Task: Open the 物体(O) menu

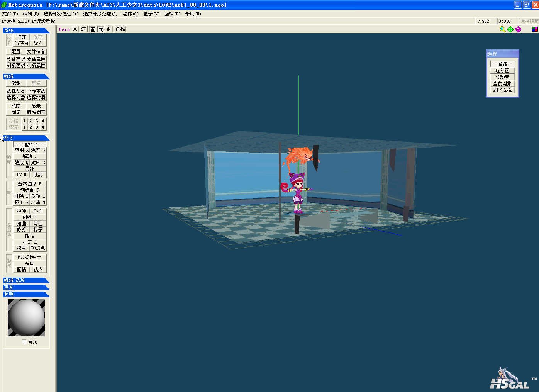Action: (x=130, y=14)
